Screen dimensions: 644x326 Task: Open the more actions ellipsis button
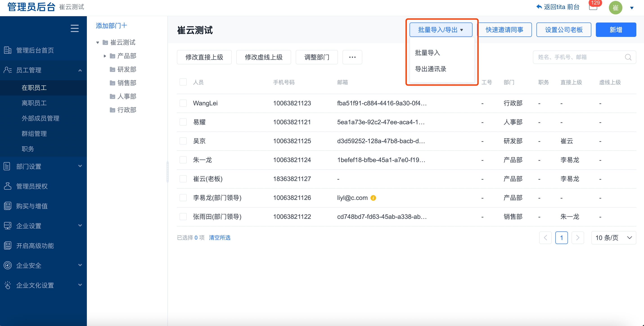pyautogui.click(x=352, y=57)
